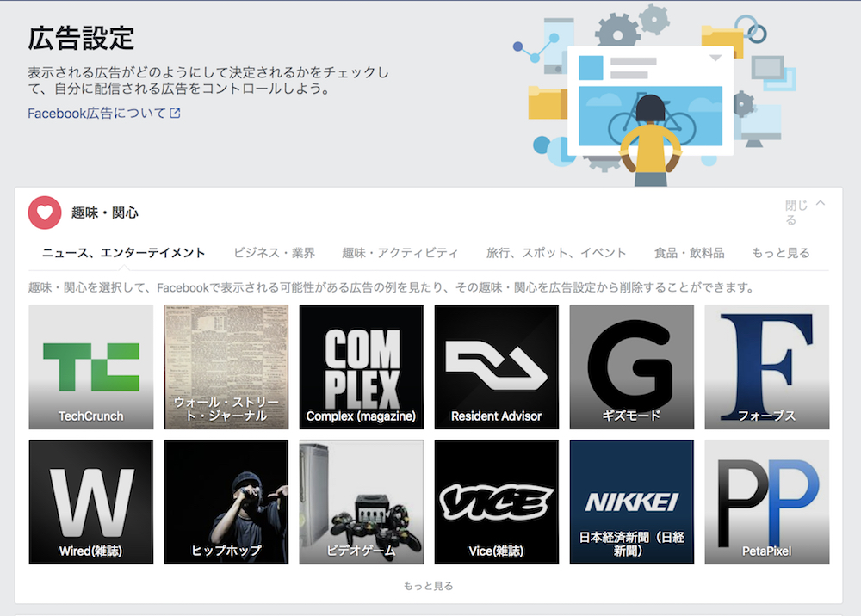
Task: Click the Vice(雑誌) interest tile
Action: click(x=497, y=502)
